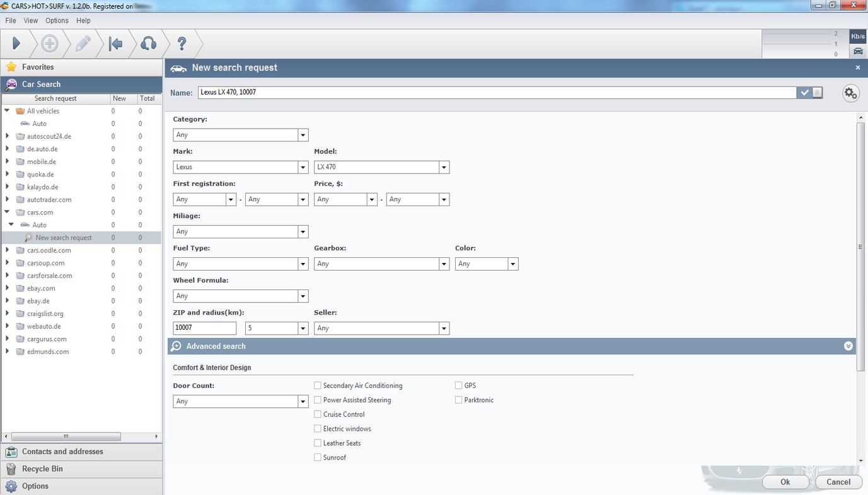The width and height of the screenshot is (868, 495).
Task: Toggle Cruise Control checkbox
Action: [x=318, y=414]
